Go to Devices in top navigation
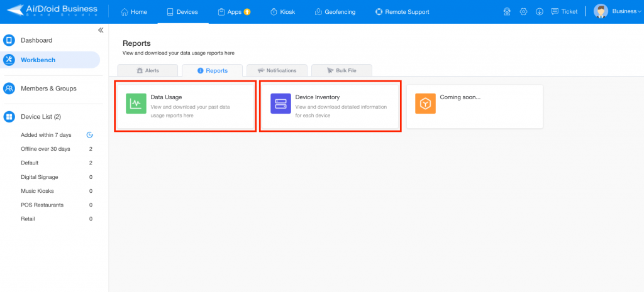 click(182, 12)
